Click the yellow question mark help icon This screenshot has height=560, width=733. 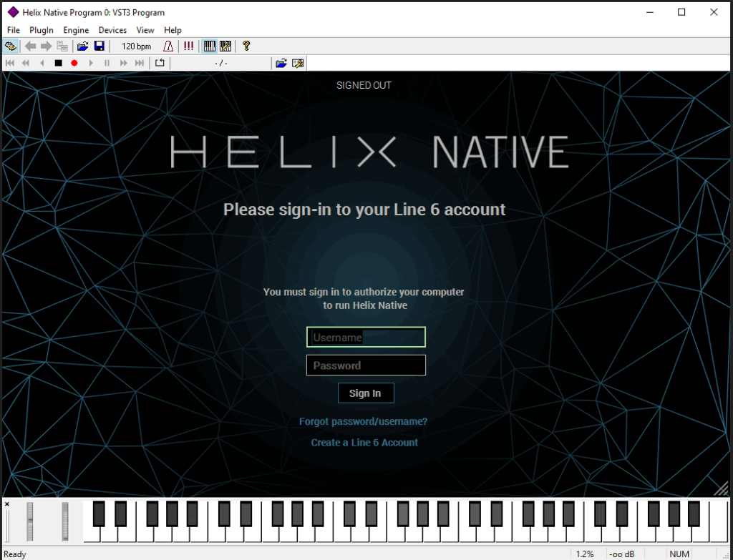pyautogui.click(x=246, y=46)
